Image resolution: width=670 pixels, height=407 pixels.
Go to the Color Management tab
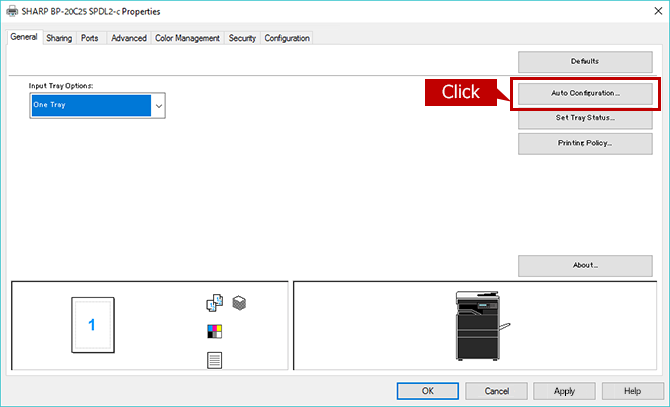tap(187, 38)
